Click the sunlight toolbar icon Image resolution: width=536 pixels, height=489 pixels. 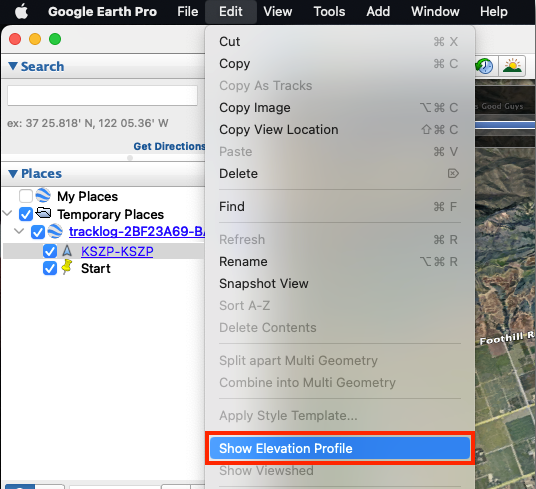pyautogui.click(x=512, y=66)
